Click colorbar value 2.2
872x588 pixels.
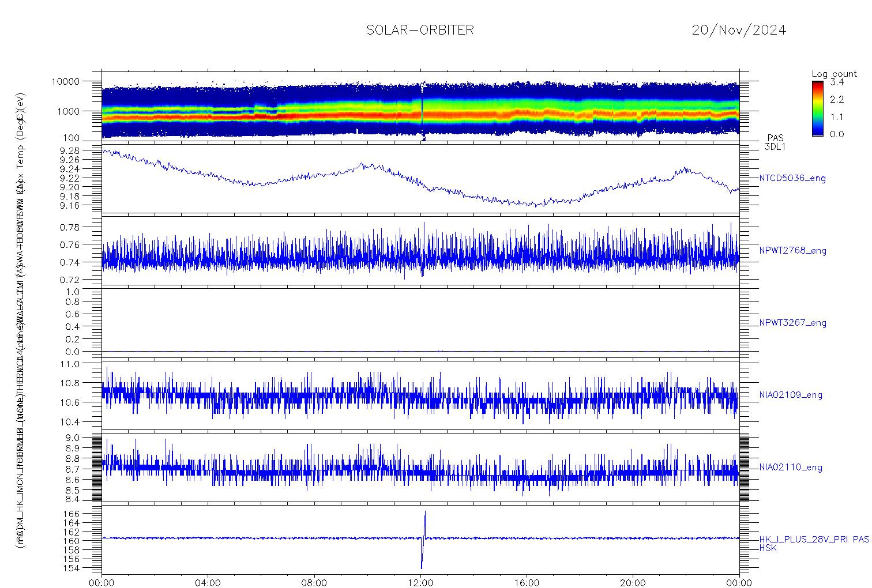point(837,99)
